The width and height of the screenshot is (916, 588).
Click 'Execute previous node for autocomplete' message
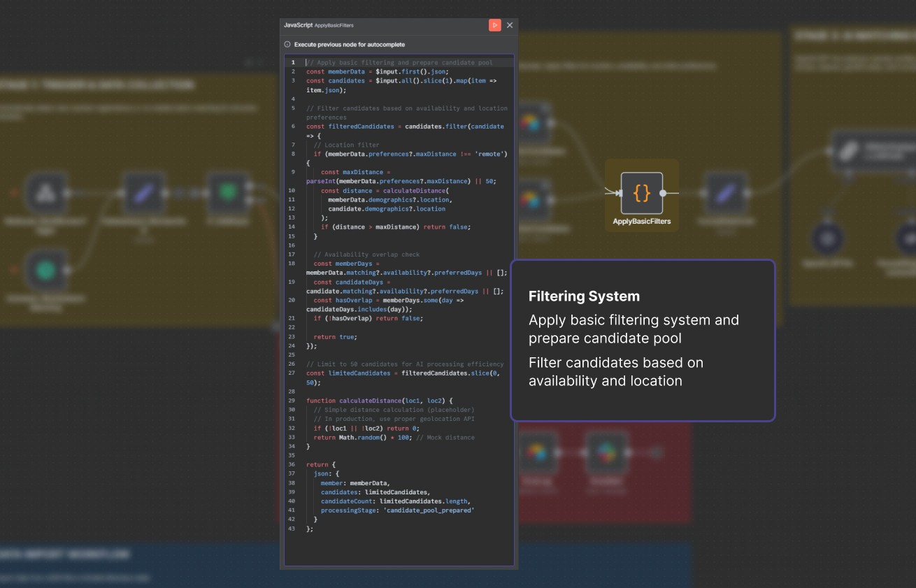tap(350, 45)
